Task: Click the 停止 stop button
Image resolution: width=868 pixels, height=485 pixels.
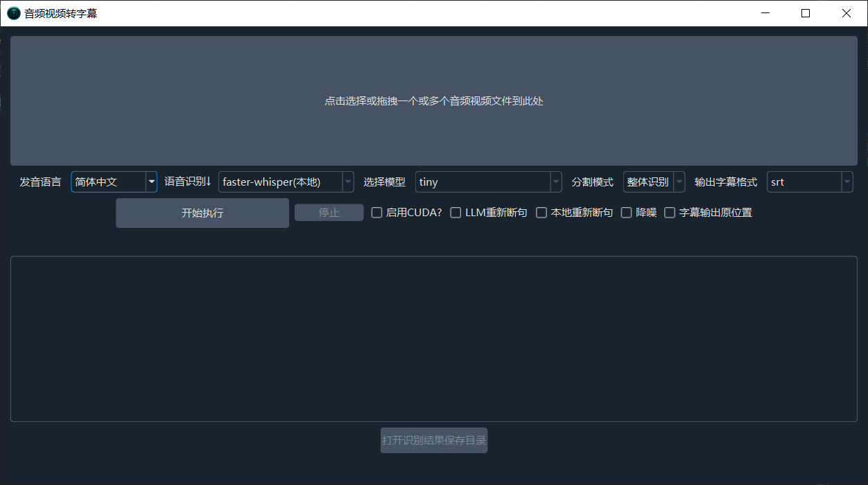Action: [x=329, y=212]
